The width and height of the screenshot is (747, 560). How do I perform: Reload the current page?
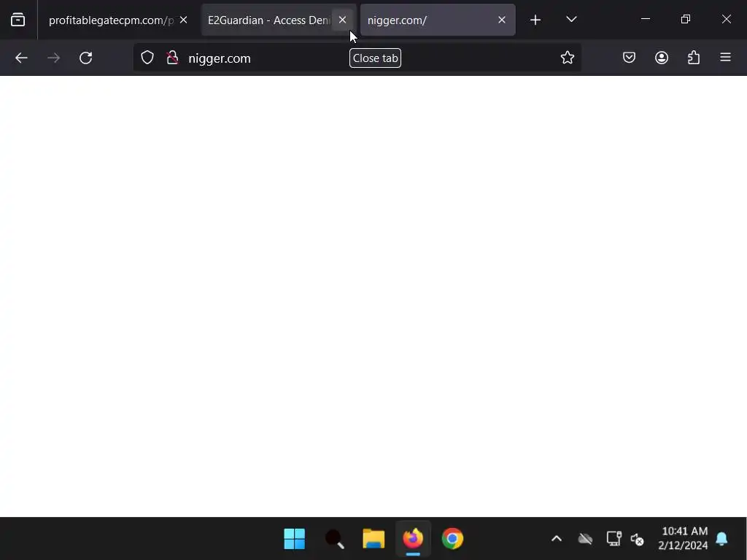pos(86,58)
